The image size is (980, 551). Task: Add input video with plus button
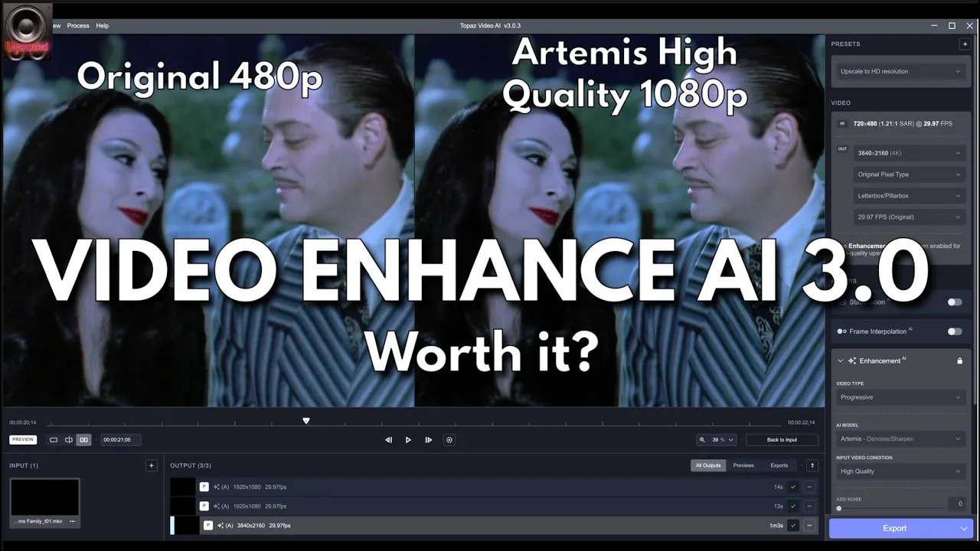coord(152,465)
